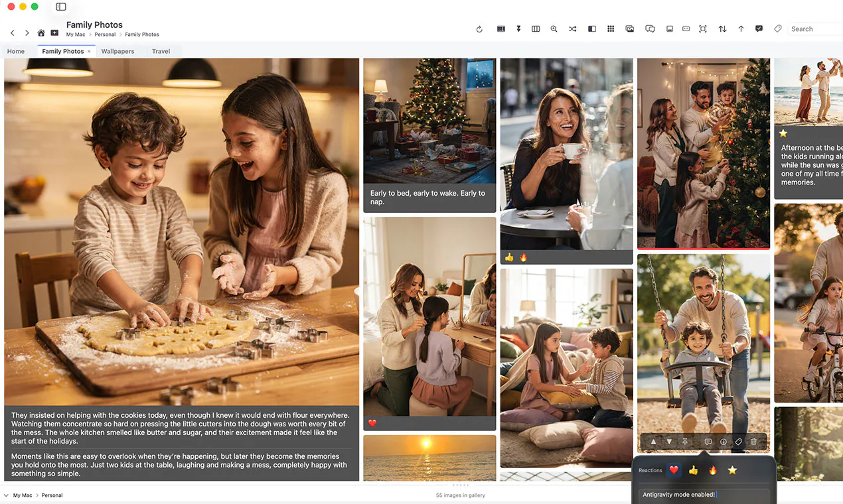Click the grid view icon
843x504 pixels.
(611, 29)
